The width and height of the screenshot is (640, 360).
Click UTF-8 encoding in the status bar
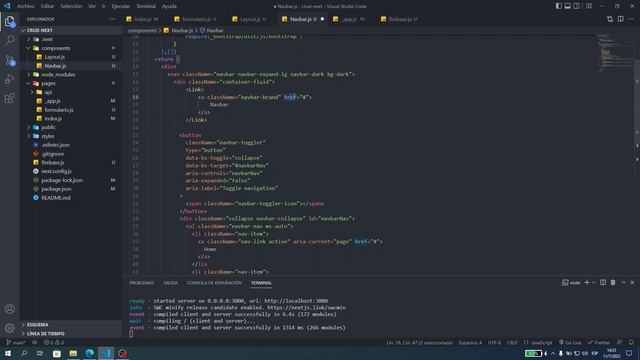(494, 342)
